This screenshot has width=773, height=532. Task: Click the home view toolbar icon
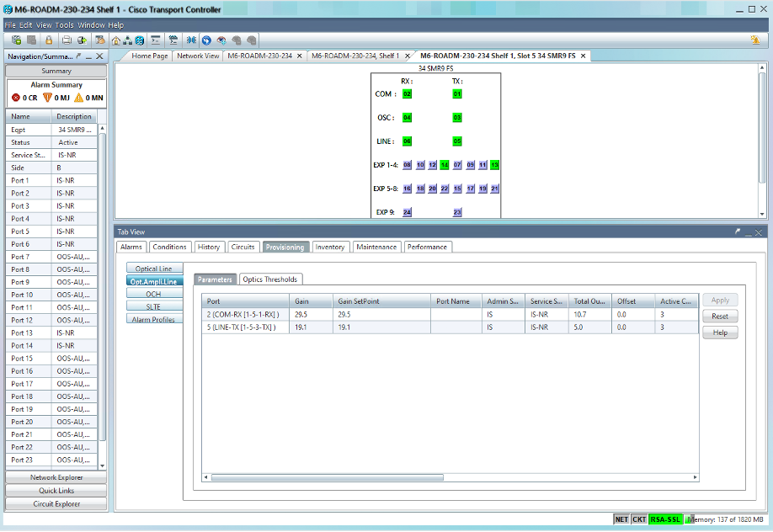pyautogui.click(x=116, y=40)
